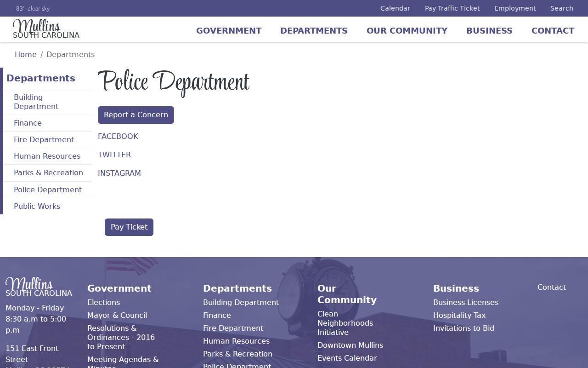
Task: Open Business Licenses in the footer
Action: [466, 302]
